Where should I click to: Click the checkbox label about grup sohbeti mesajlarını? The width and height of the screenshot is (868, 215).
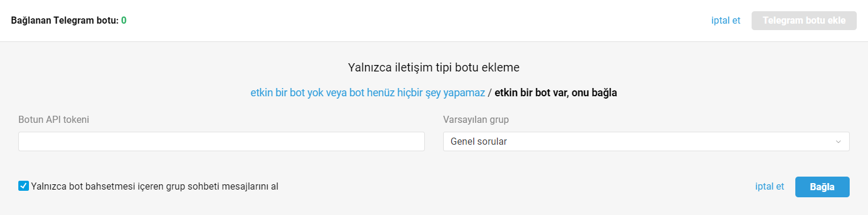tap(155, 187)
